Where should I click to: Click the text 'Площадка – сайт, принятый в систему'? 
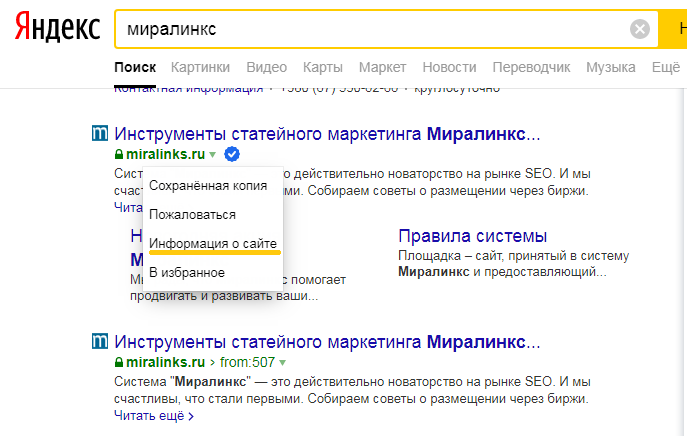[x=513, y=255]
